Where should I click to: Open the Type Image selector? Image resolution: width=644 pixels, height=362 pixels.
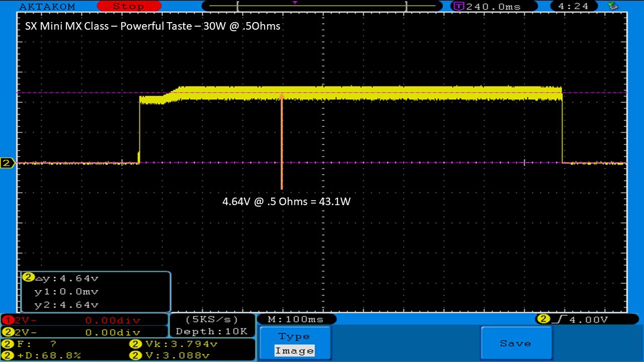295,343
